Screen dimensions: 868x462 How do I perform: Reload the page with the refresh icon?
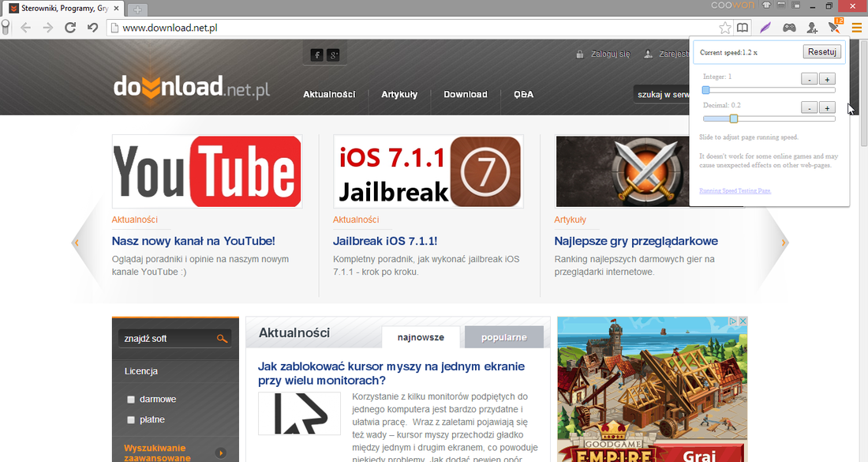[x=70, y=28]
